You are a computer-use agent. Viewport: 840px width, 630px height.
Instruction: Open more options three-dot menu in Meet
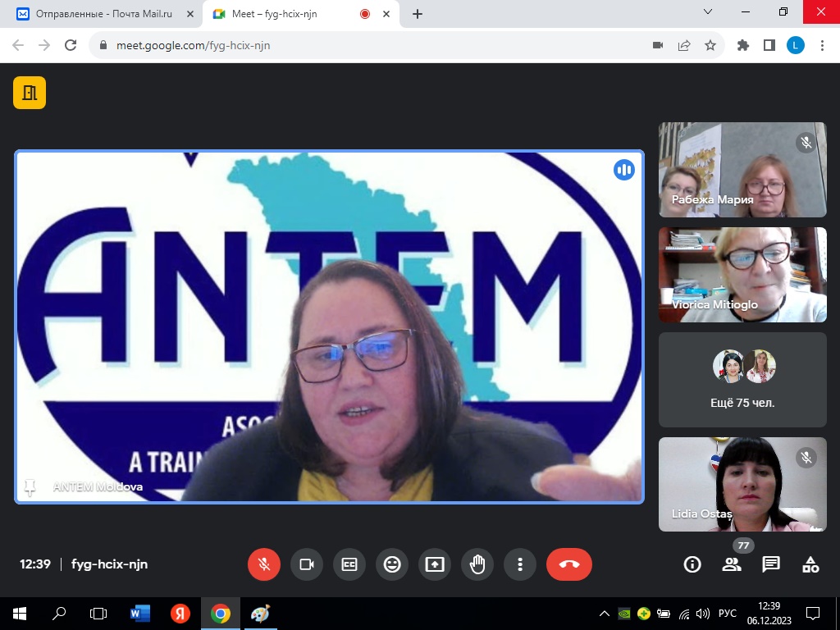(519, 564)
